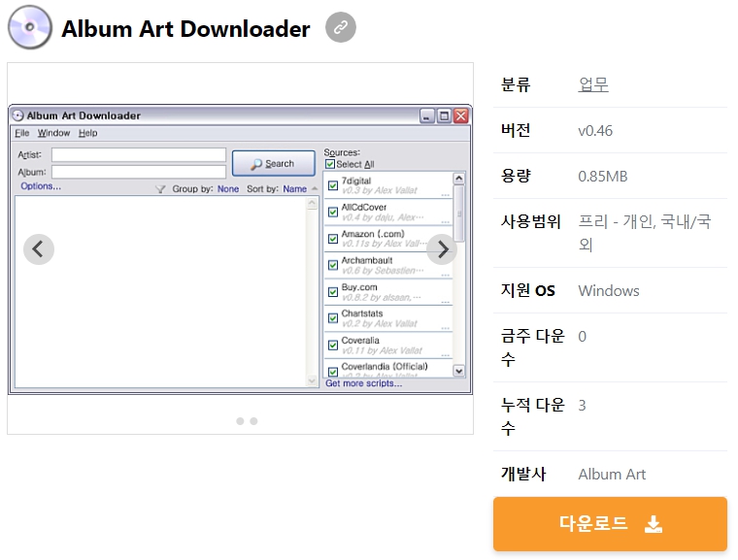Open the Group by None dropdown
The height and width of the screenshot is (560, 738).
[228, 189]
